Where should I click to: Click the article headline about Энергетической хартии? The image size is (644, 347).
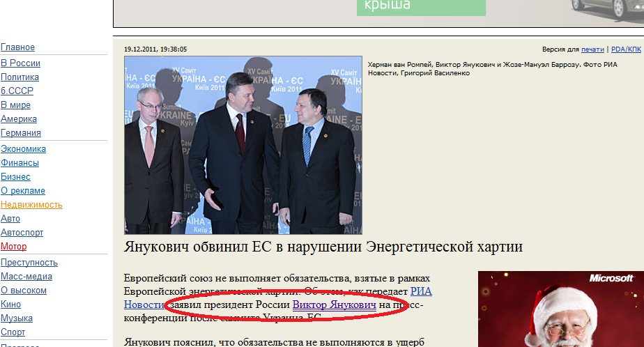[323, 247]
